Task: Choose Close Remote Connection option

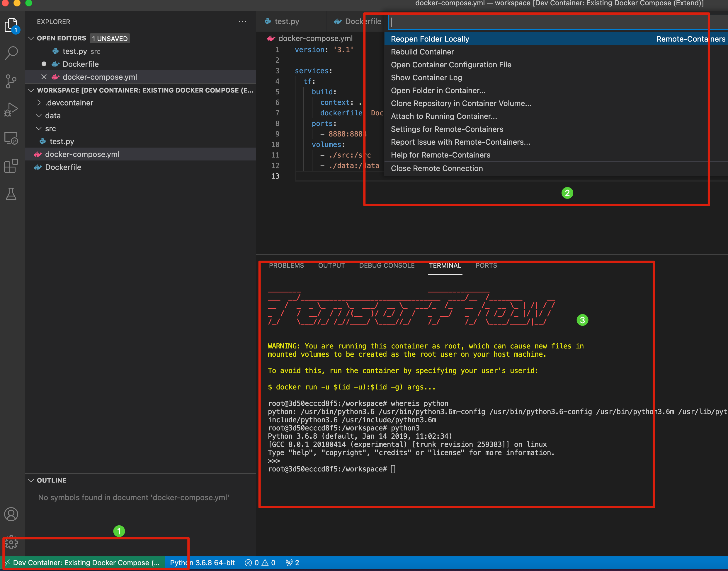Action: tap(437, 168)
